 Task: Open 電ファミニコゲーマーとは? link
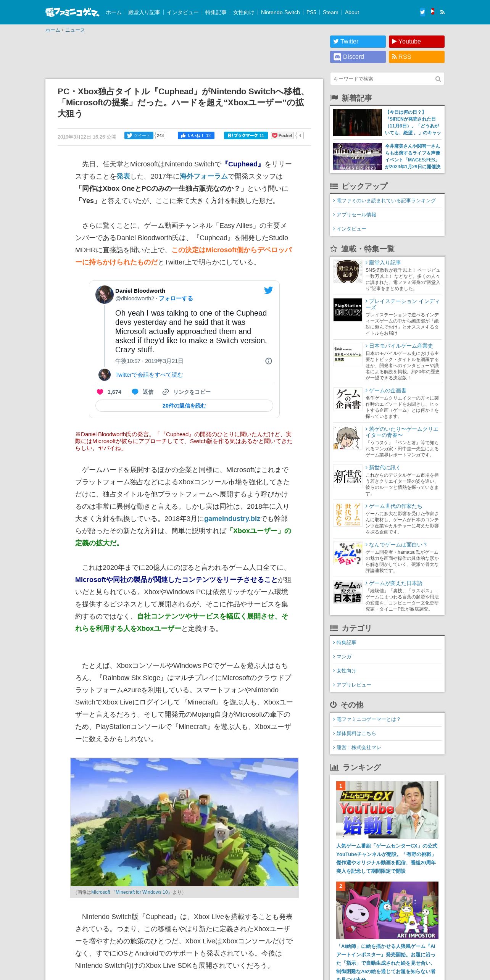(368, 719)
